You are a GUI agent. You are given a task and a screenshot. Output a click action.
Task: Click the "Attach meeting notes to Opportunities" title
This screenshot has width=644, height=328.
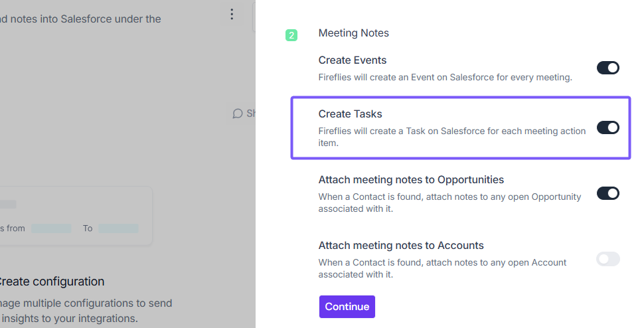tap(411, 180)
